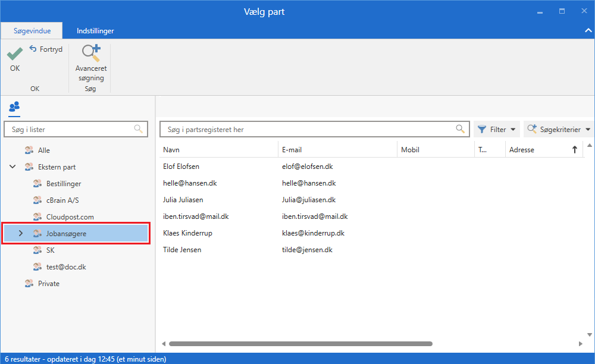Click the Cloudpost.com group icon
This screenshot has height=364, width=595.
pos(37,217)
